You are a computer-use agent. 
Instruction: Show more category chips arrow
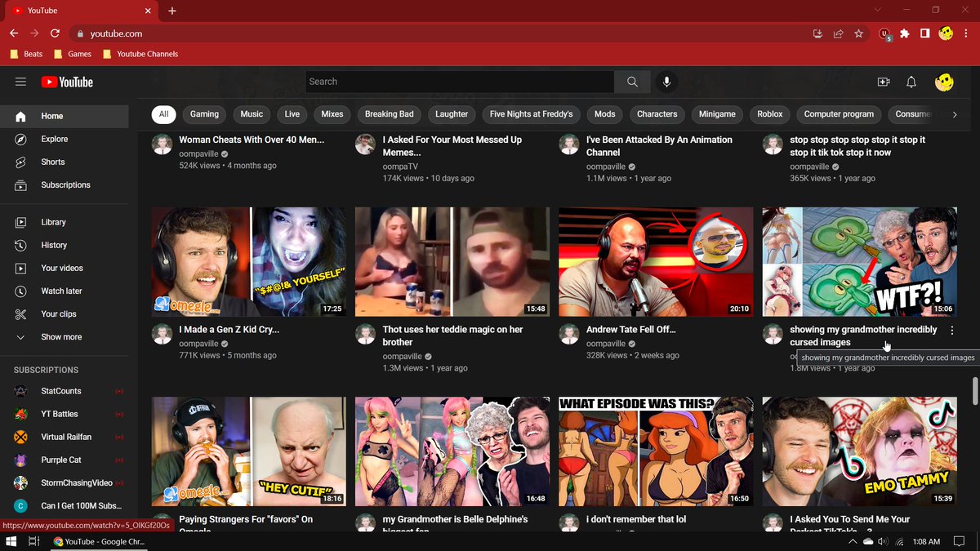(955, 114)
